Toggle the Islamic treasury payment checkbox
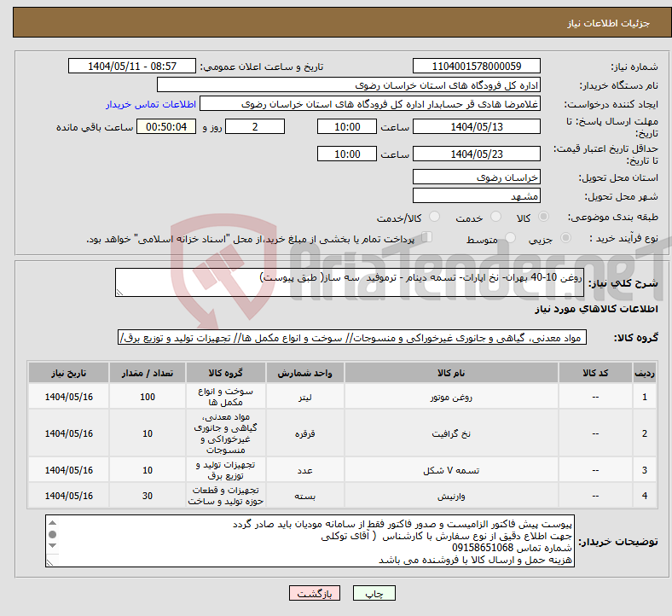This screenshot has height=616, width=672. click(427, 237)
